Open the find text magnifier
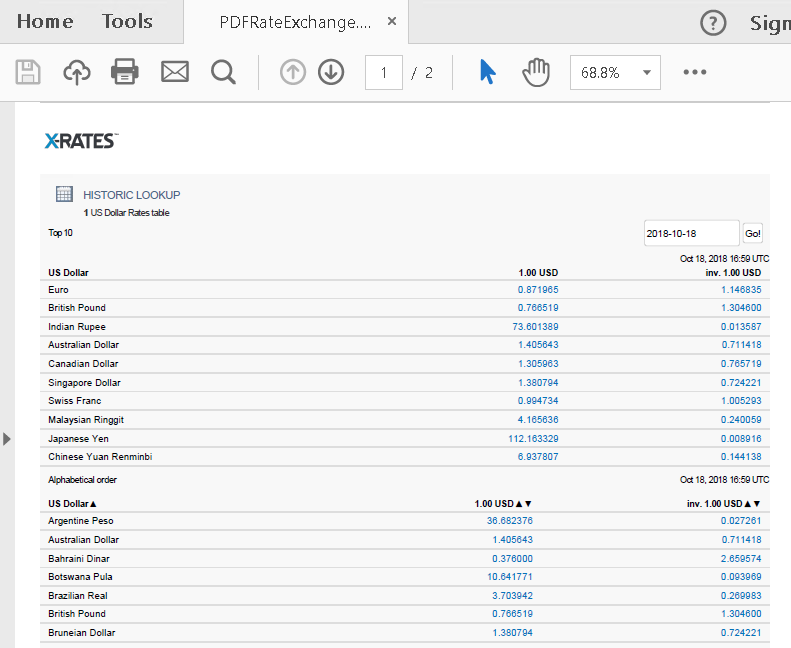This screenshot has height=648, width=791. click(223, 72)
